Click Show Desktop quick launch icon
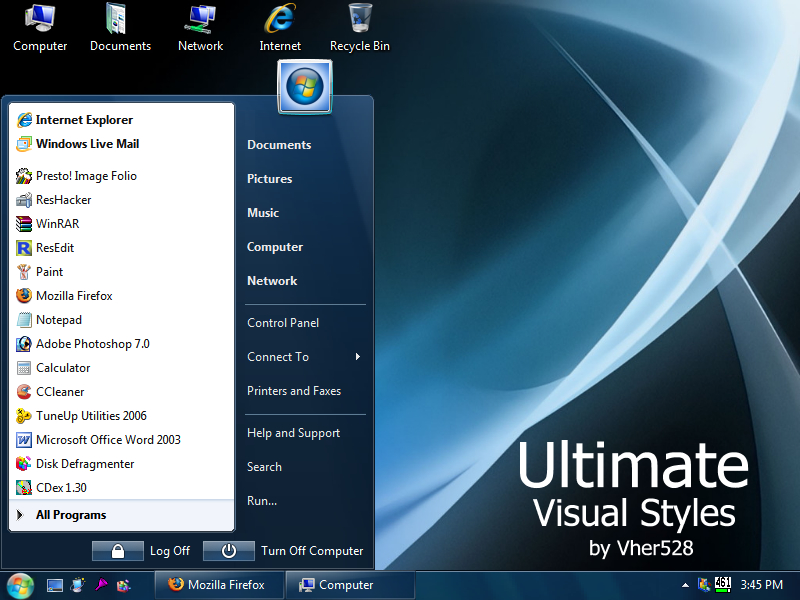 point(55,585)
